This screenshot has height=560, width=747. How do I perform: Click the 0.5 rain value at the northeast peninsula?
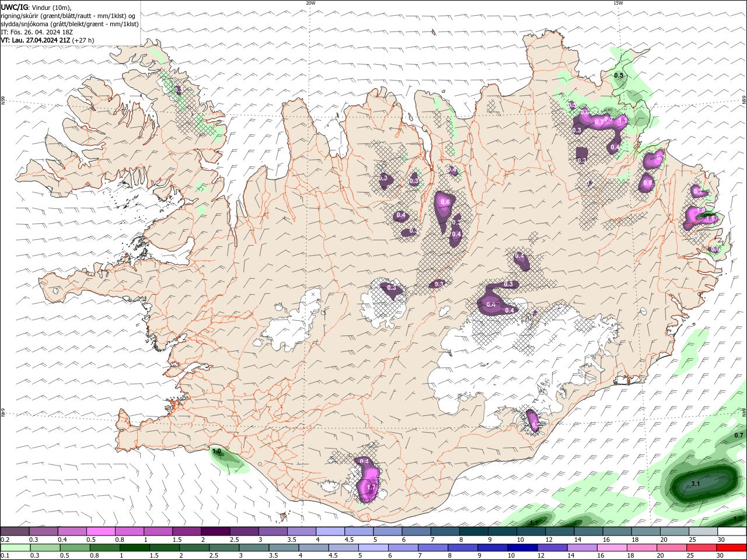pyautogui.click(x=619, y=76)
